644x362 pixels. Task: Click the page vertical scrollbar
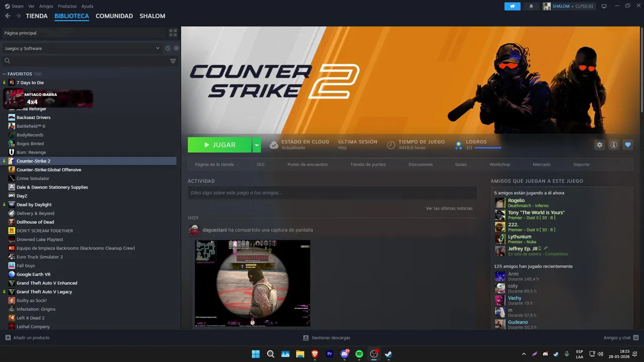641,70
